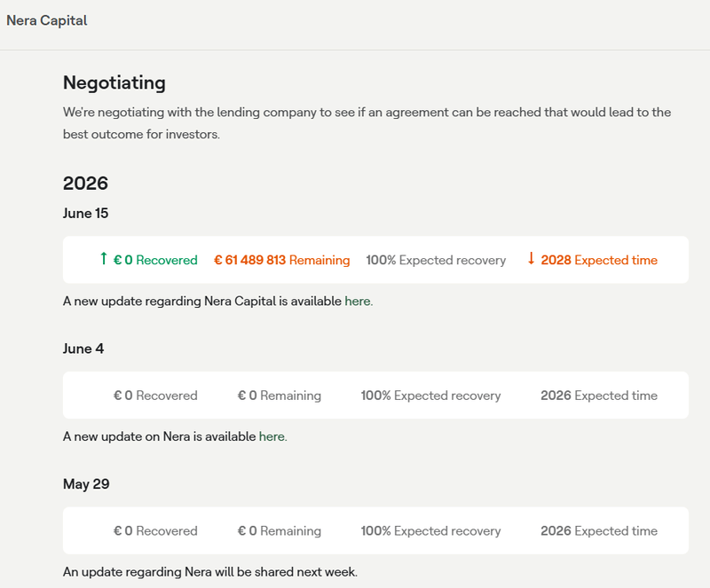The image size is (710, 588).
Task: Click '100% Expected recovery' in June 15 card
Action: [436, 260]
